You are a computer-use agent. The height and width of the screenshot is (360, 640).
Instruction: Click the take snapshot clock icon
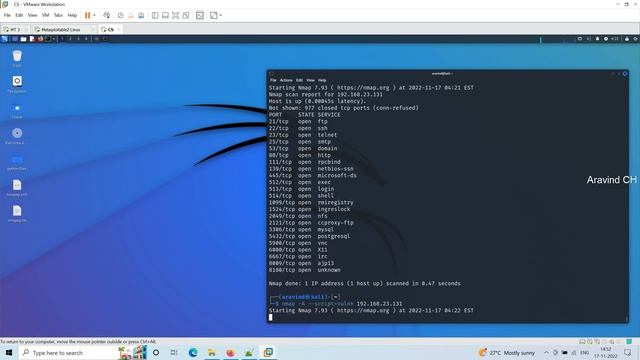(x=120, y=16)
